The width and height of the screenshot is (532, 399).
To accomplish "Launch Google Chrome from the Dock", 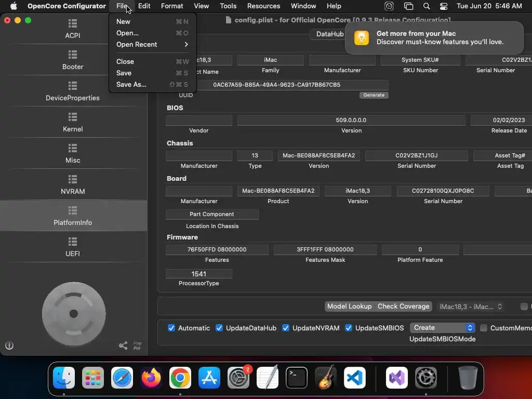I will (x=180, y=378).
